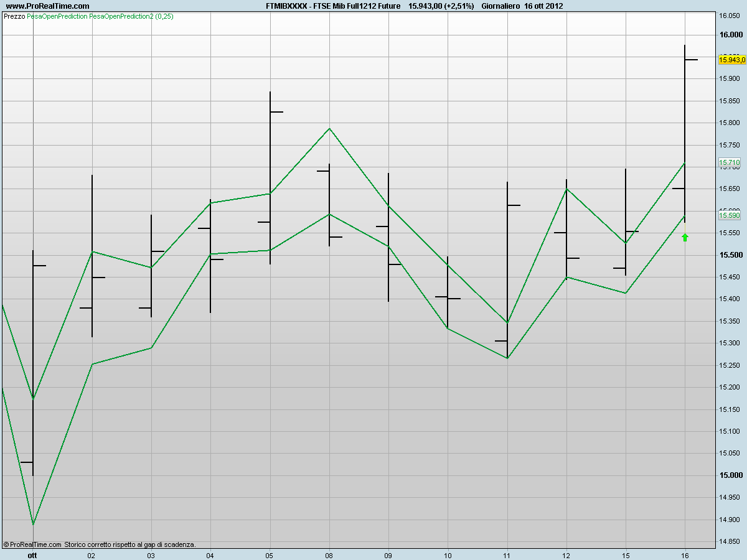Click the green up-arrow signal marker

click(685, 237)
